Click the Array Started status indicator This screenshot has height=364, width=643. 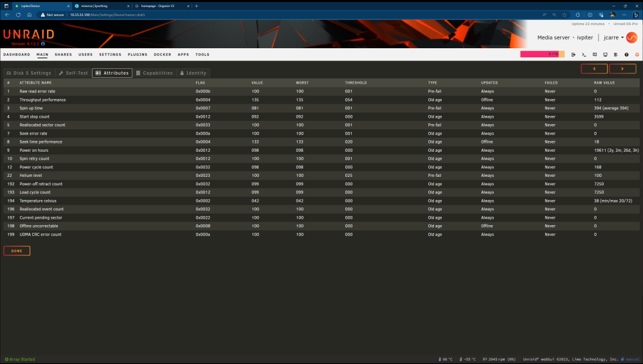tap(20, 359)
